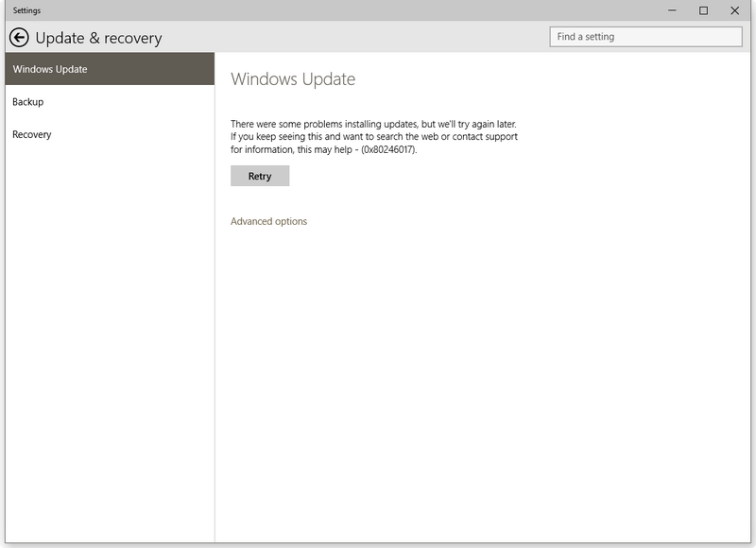The width and height of the screenshot is (756, 548).
Task: Open the Advanced options link
Action: 268,221
